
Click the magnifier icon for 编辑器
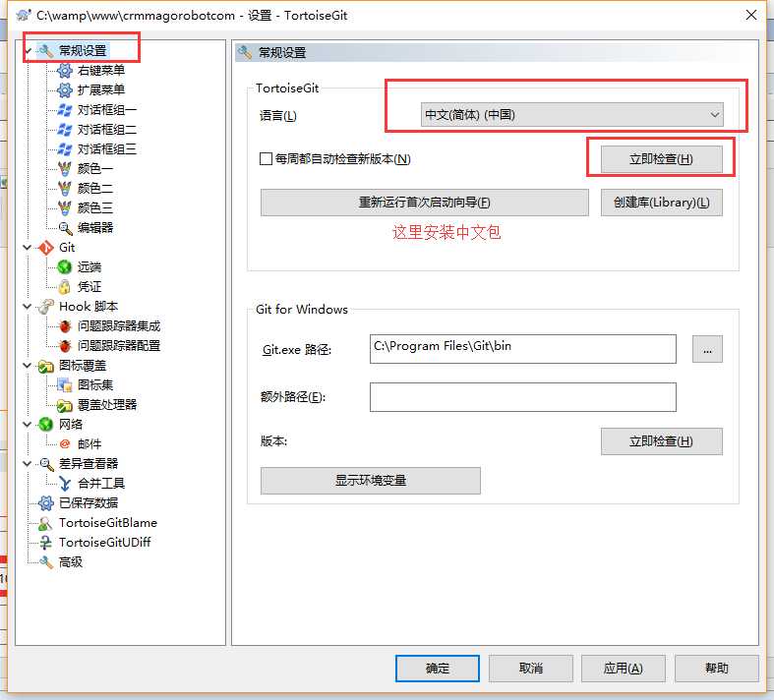65,228
